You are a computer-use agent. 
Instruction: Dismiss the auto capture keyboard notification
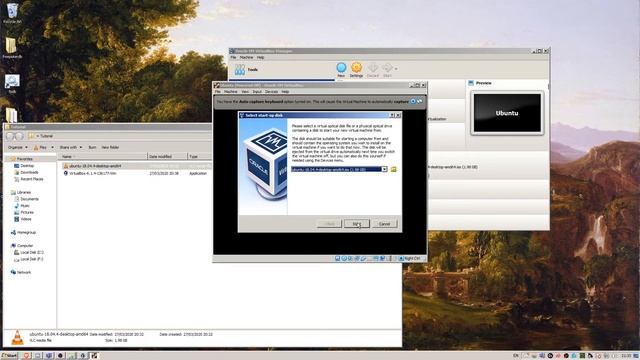point(413,101)
